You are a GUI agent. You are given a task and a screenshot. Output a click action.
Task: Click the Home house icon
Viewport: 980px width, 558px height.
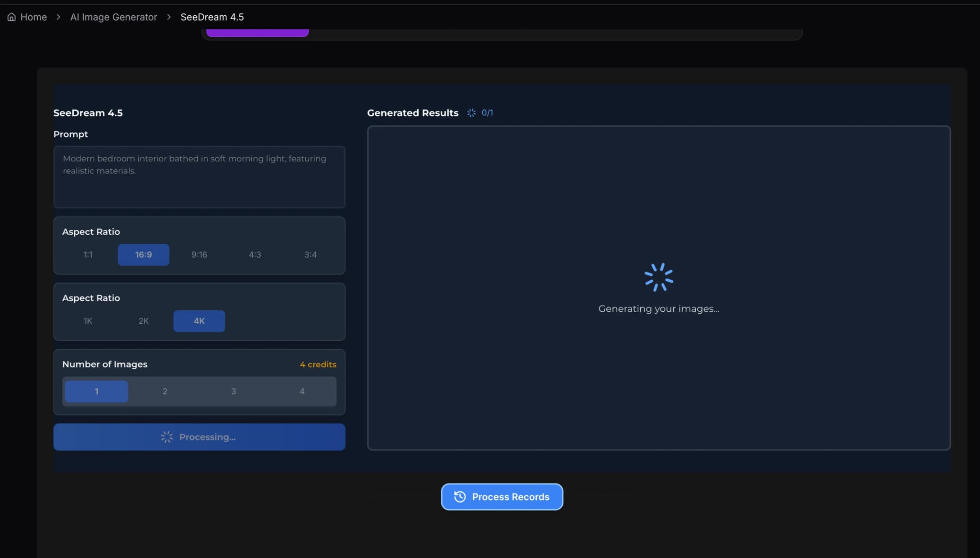[11, 17]
